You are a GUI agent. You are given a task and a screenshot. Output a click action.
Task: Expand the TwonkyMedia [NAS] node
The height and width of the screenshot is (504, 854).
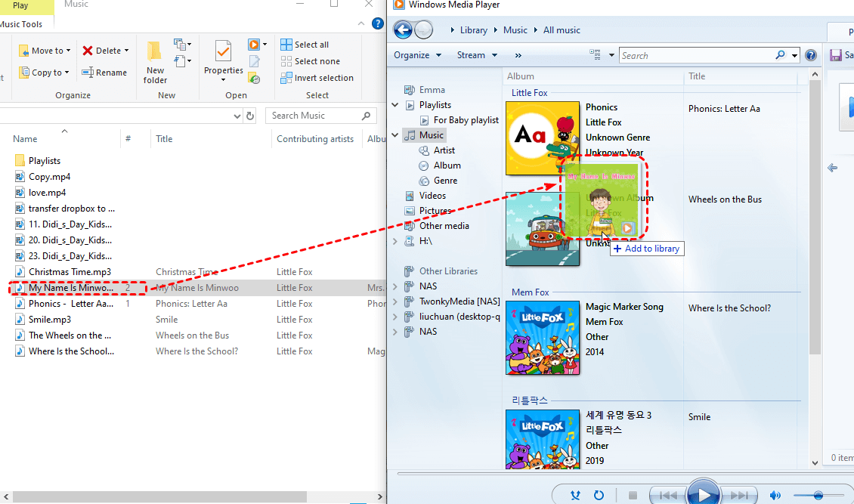[395, 301]
